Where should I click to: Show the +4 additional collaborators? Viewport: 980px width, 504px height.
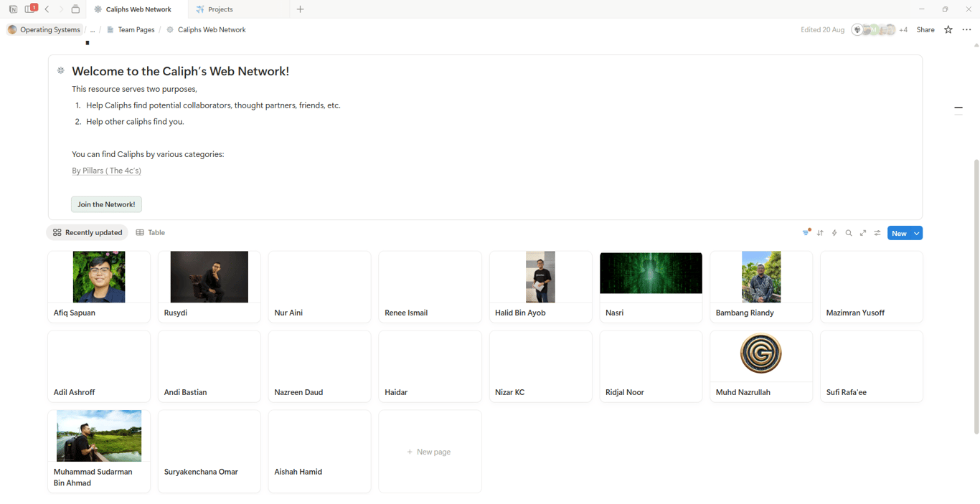tap(903, 29)
